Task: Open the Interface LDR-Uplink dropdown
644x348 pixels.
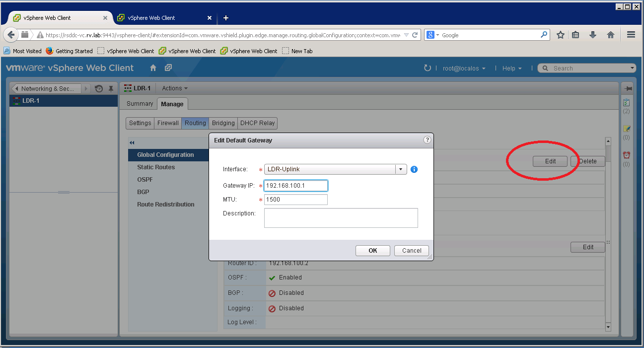Action: 401,169
